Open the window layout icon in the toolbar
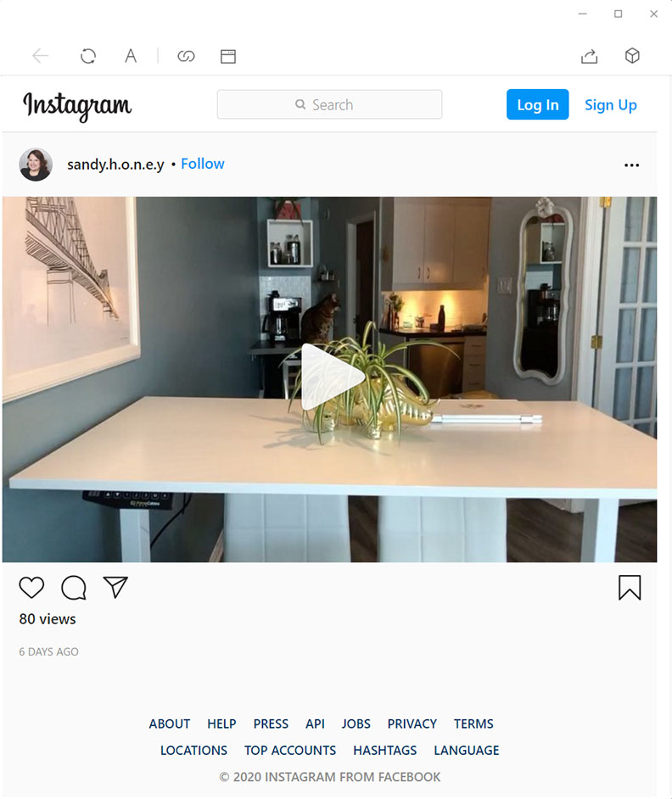This screenshot has height=799, width=672. pos(228,56)
